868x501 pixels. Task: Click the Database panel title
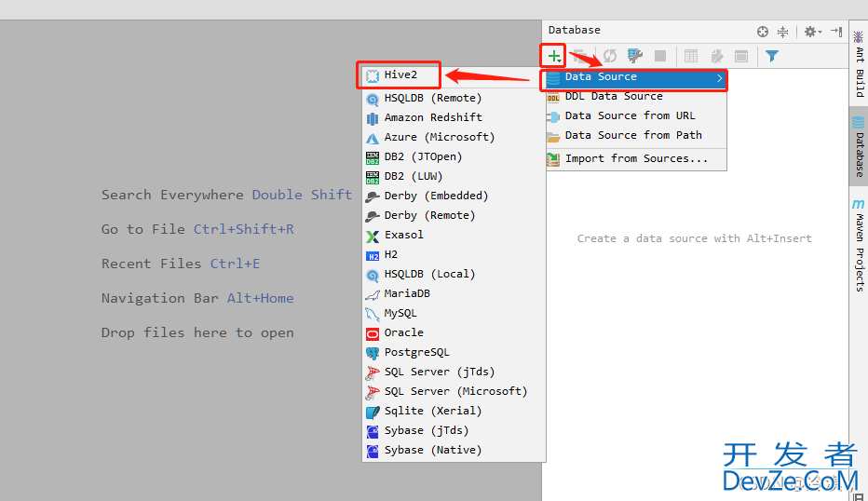coord(574,30)
